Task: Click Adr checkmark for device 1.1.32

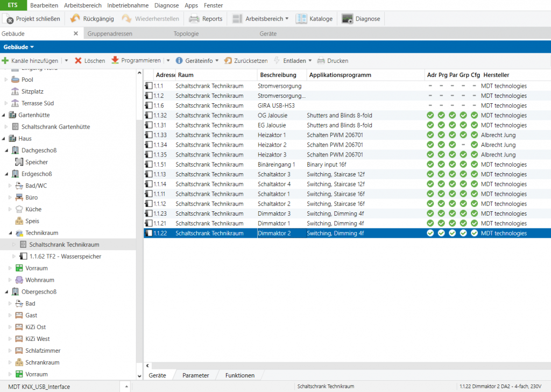Action: click(x=430, y=116)
